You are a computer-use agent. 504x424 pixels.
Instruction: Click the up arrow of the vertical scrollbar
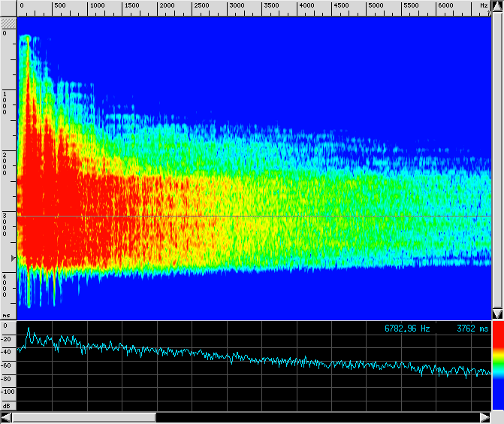tap(497, 6)
